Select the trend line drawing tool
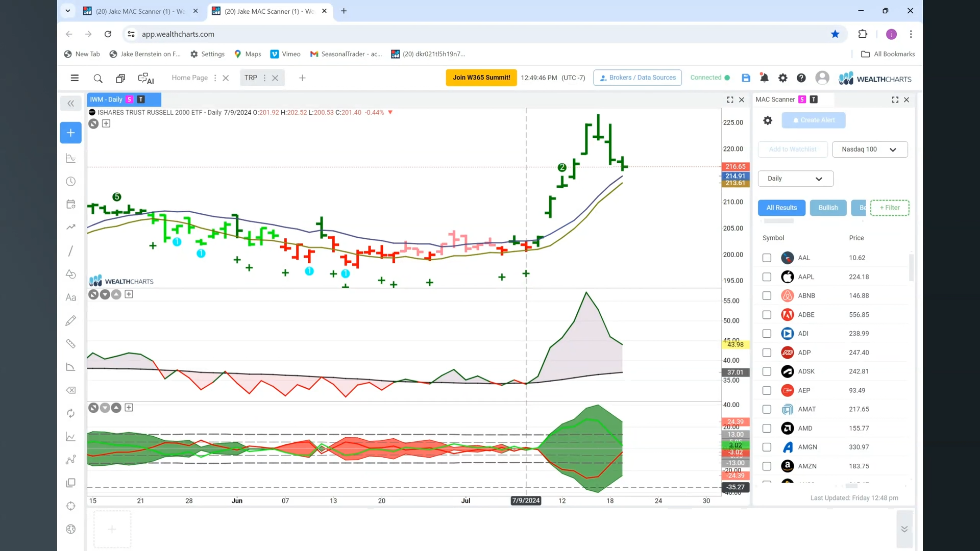The image size is (980, 551). tap(71, 251)
